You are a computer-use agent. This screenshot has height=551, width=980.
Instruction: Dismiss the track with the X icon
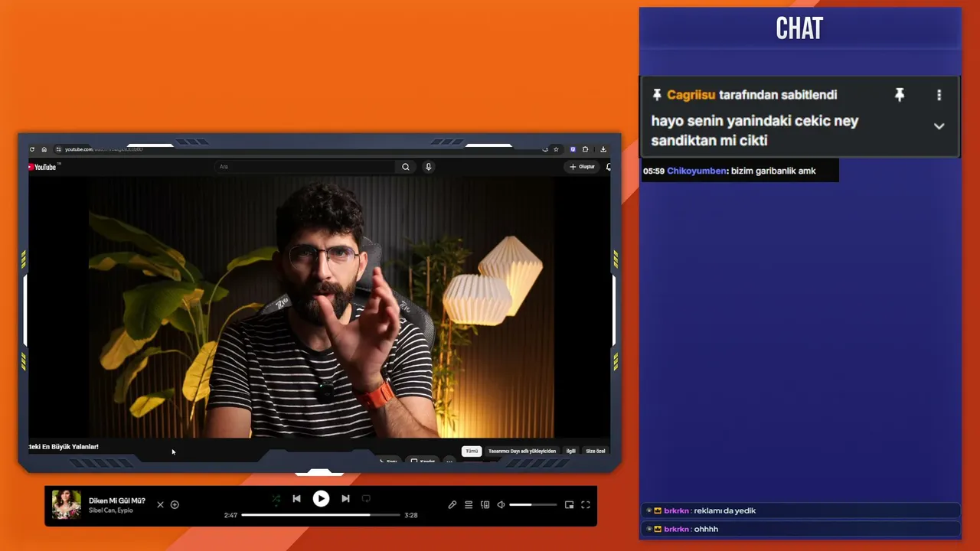click(x=160, y=505)
